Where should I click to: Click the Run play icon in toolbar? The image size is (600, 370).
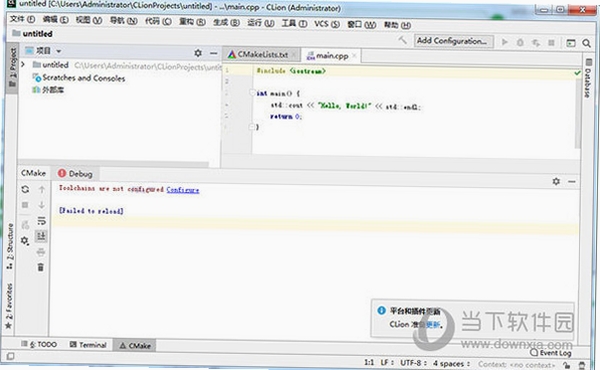point(505,42)
